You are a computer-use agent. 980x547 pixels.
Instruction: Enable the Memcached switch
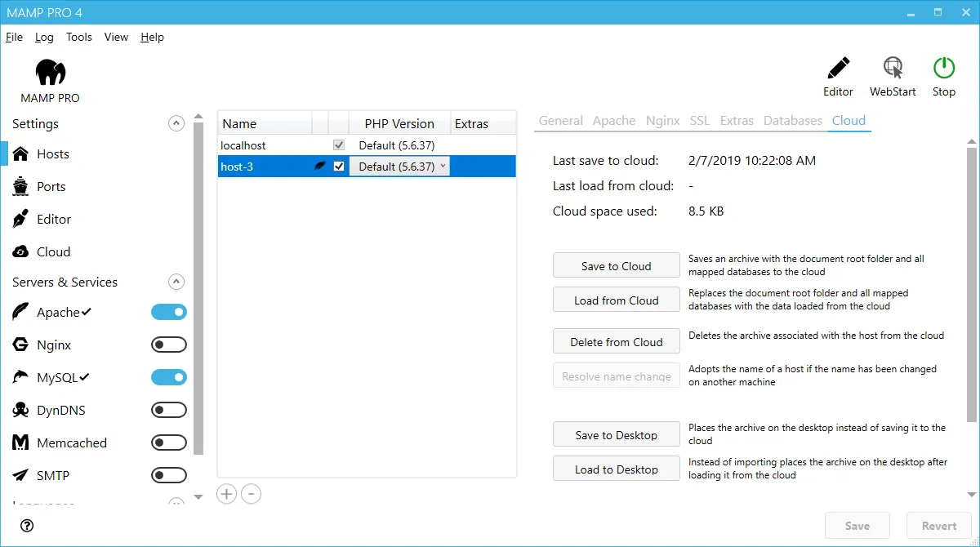point(169,442)
